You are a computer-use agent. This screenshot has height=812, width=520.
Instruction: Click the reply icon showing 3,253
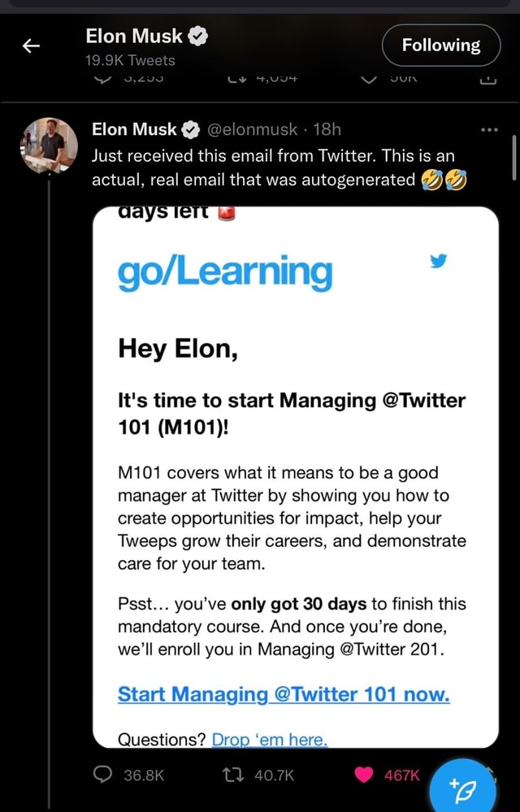(x=102, y=77)
